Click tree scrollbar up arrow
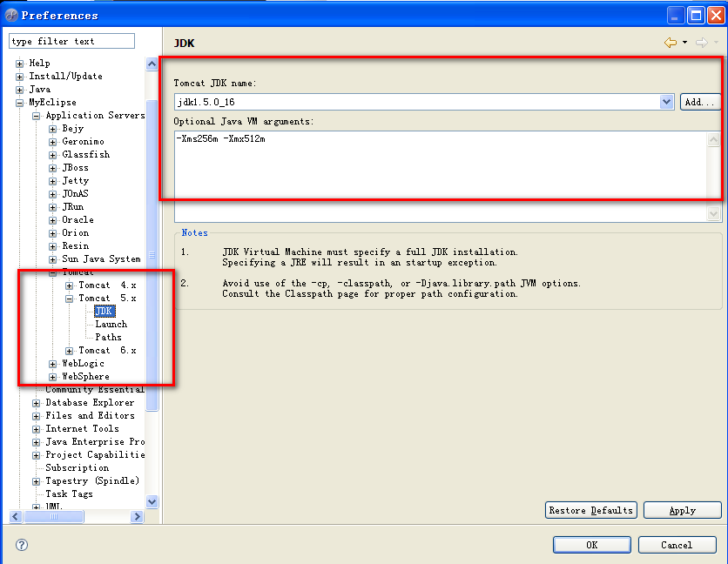 click(x=152, y=64)
